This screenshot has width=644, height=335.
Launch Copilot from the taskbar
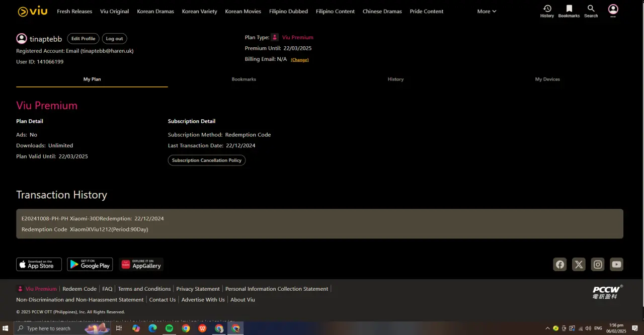coord(136,328)
